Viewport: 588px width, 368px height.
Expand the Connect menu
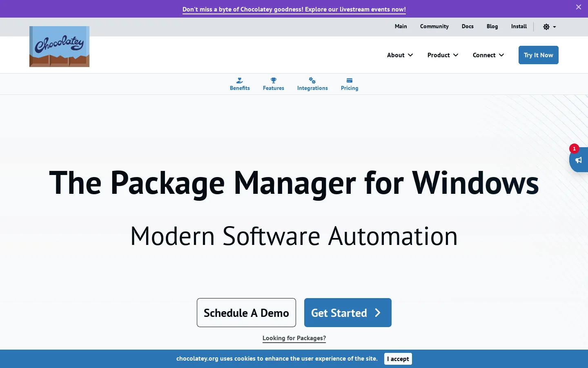(488, 55)
